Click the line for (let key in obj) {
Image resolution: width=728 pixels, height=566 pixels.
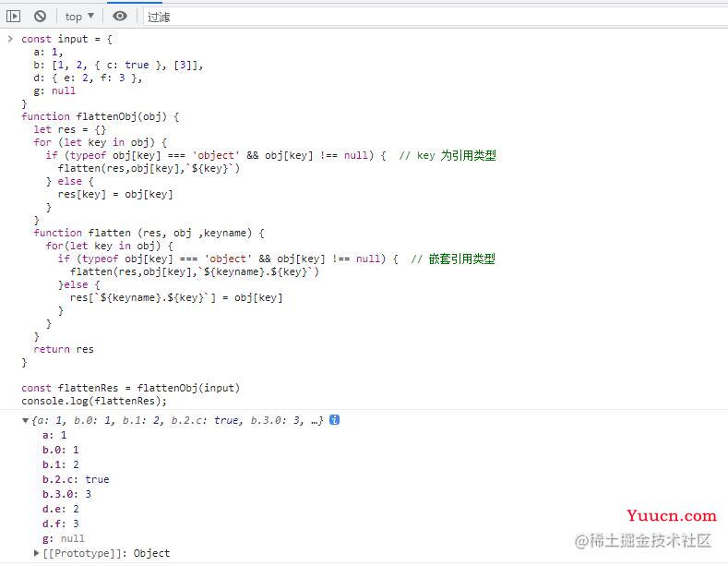(x=101, y=142)
